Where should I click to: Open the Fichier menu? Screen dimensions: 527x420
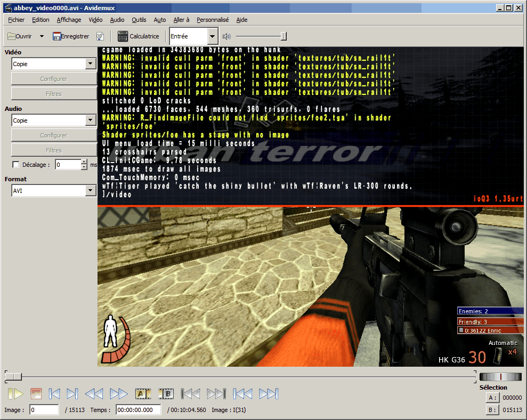tap(16, 20)
